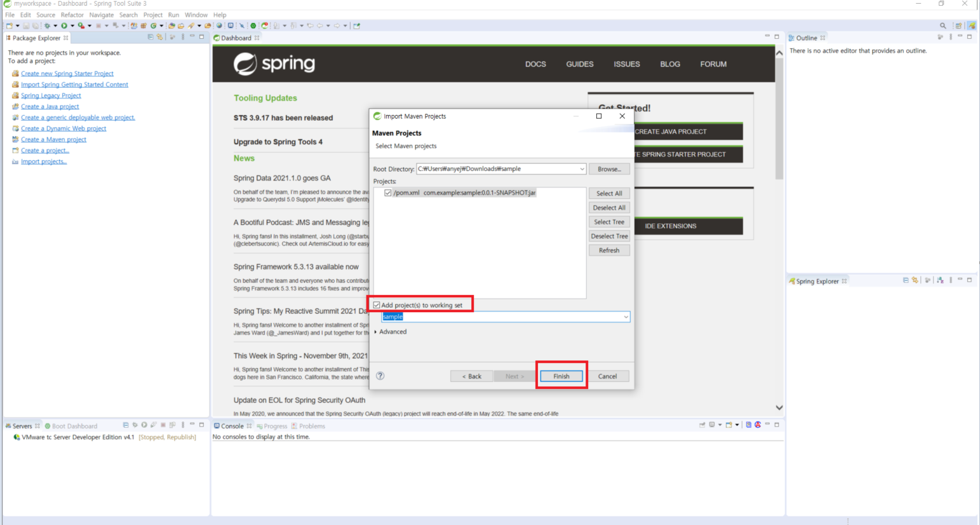Viewport: 980px width, 525px height.
Task: Expand the Advanced section in Import dialog
Action: 390,332
